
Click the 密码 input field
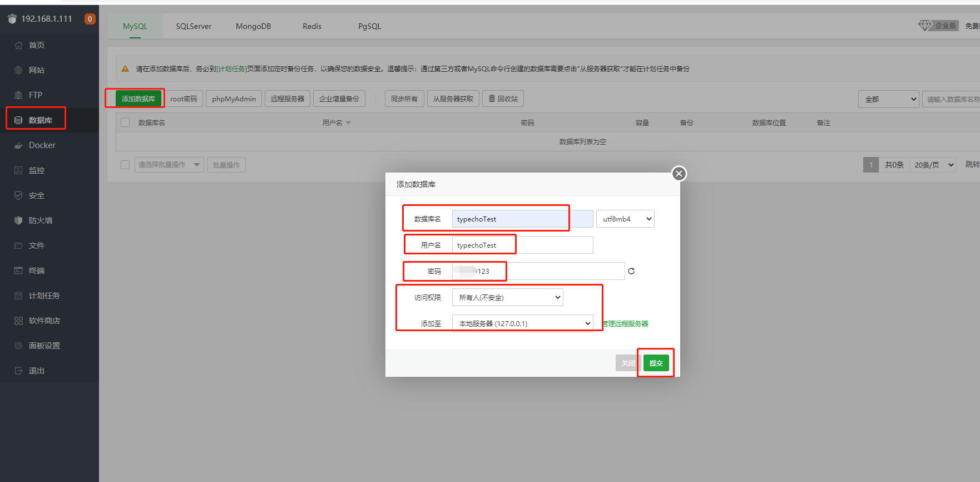click(x=538, y=271)
